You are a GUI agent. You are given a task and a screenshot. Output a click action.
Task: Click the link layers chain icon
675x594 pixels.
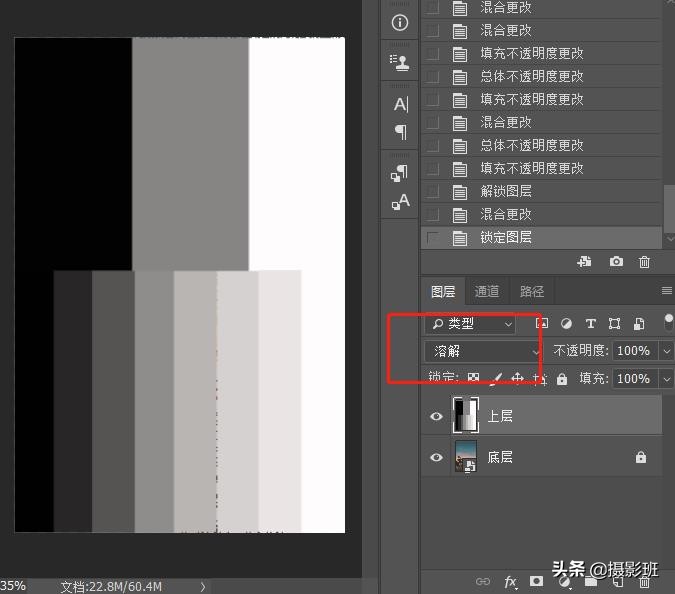pyautogui.click(x=483, y=582)
